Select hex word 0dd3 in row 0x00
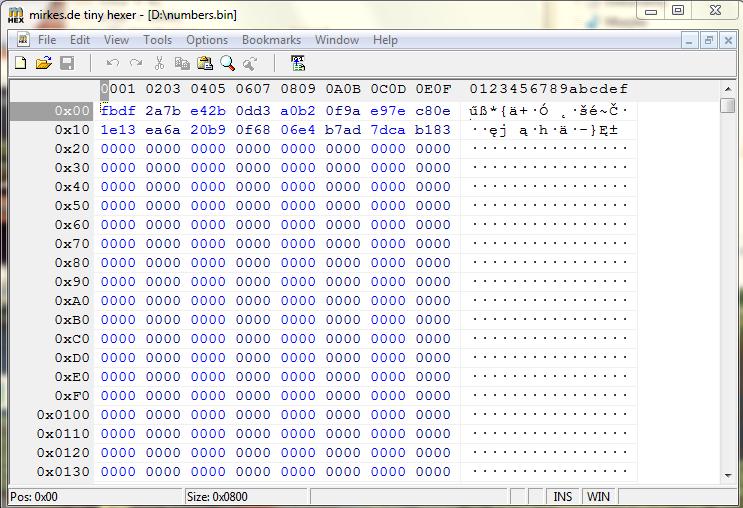This screenshot has height=508, width=743. click(x=253, y=111)
